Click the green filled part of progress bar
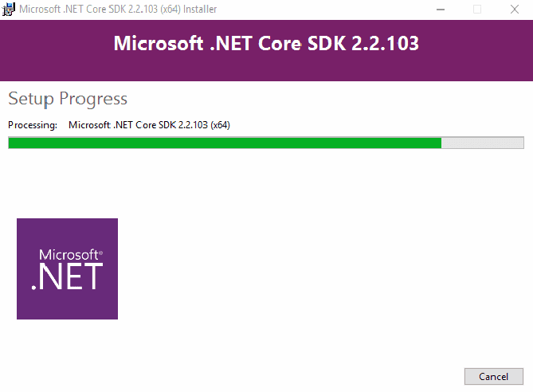 click(225, 143)
